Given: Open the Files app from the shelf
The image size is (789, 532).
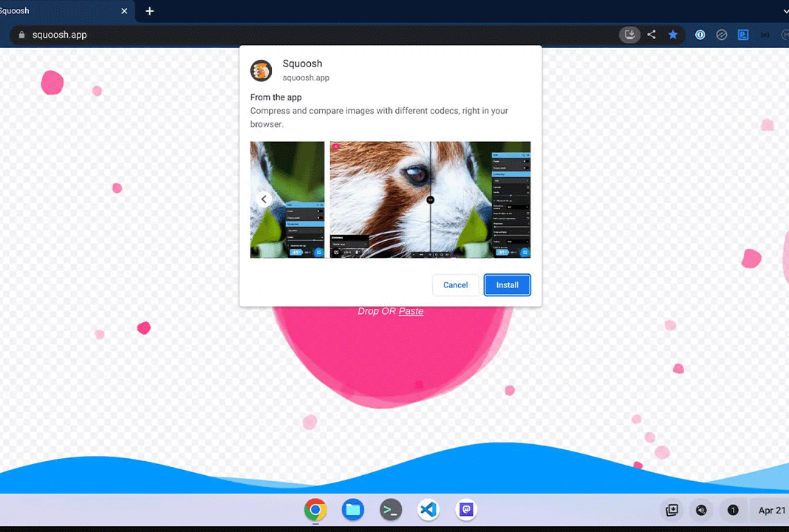Looking at the screenshot, I should (x=353, y=510).
